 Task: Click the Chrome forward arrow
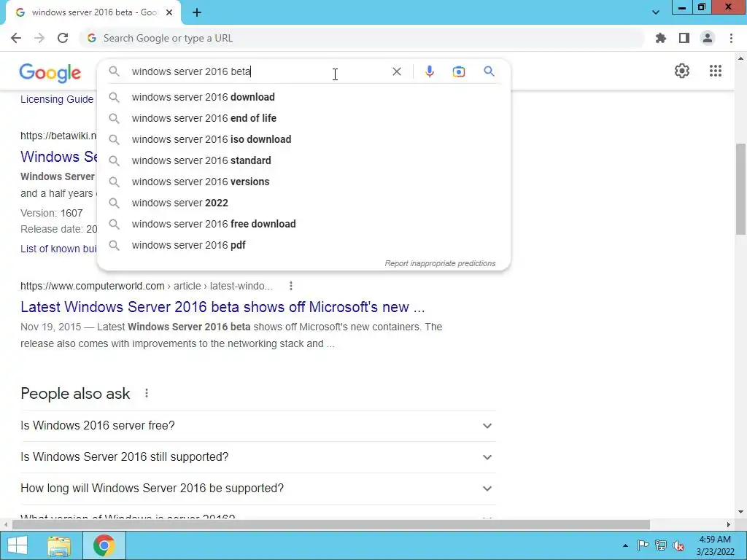(x=39, y=38)
